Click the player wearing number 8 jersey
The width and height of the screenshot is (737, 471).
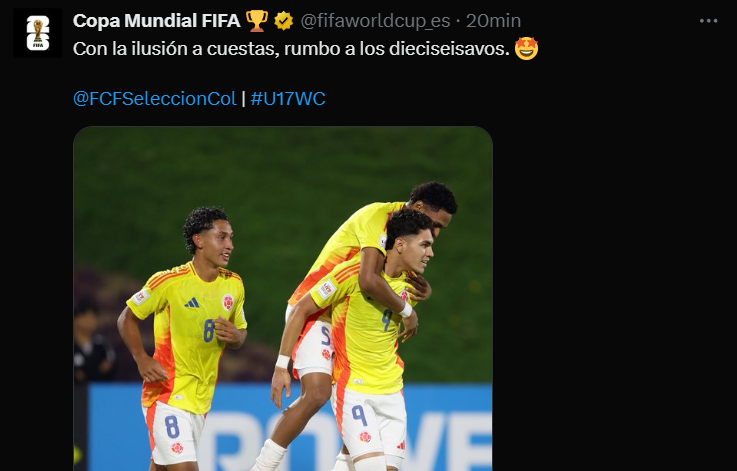tap(183, 336)
